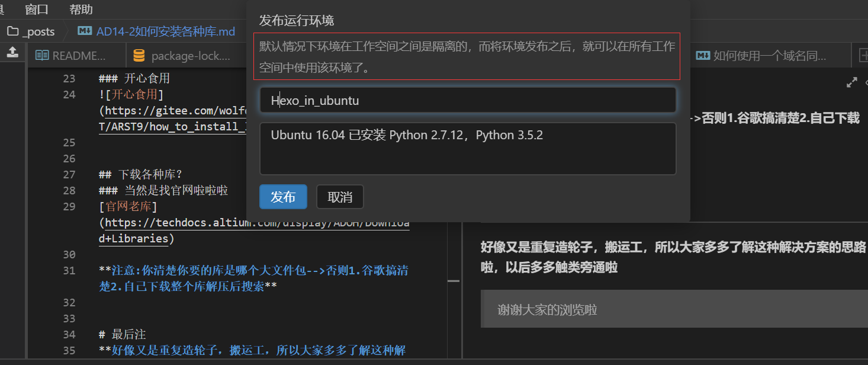Image resolution: width=868 pixels, height=365 pixels.
Task: Click the '## 下载各种库?' heading line
Action: click(x=141, y=174)
